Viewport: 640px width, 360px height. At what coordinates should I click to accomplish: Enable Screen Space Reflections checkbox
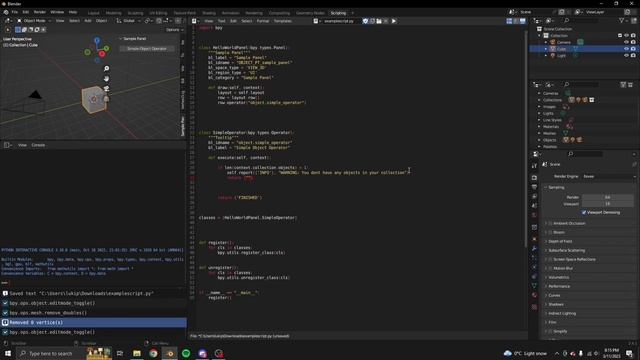550,259
